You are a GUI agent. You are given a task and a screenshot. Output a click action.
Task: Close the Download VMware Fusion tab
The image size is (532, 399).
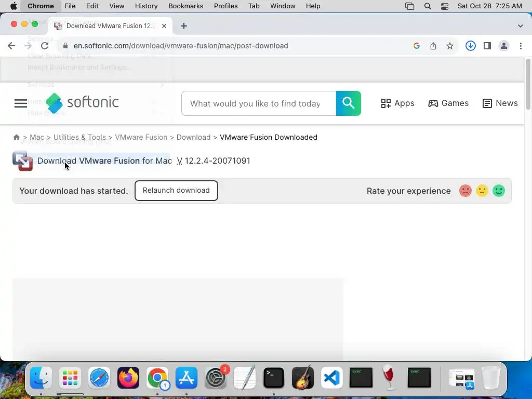164,26
